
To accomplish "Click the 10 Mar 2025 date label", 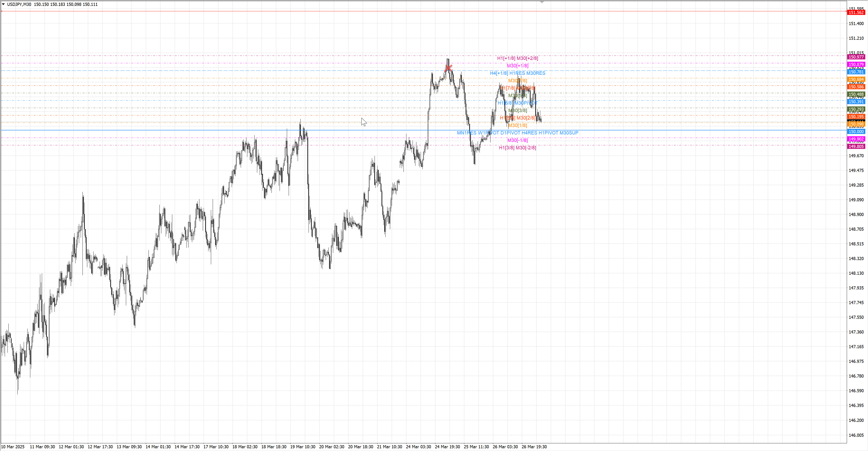I will point(13,447).
